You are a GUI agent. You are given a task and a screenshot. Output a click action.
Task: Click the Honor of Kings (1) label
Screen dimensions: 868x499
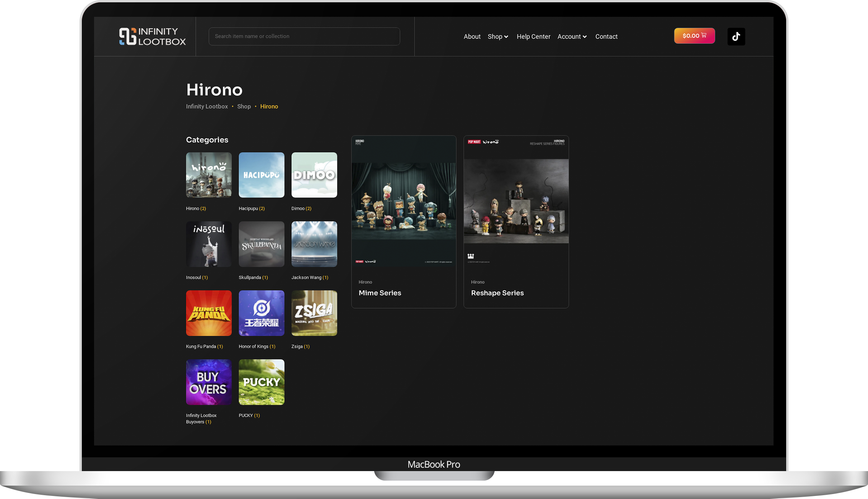[257, 346]
